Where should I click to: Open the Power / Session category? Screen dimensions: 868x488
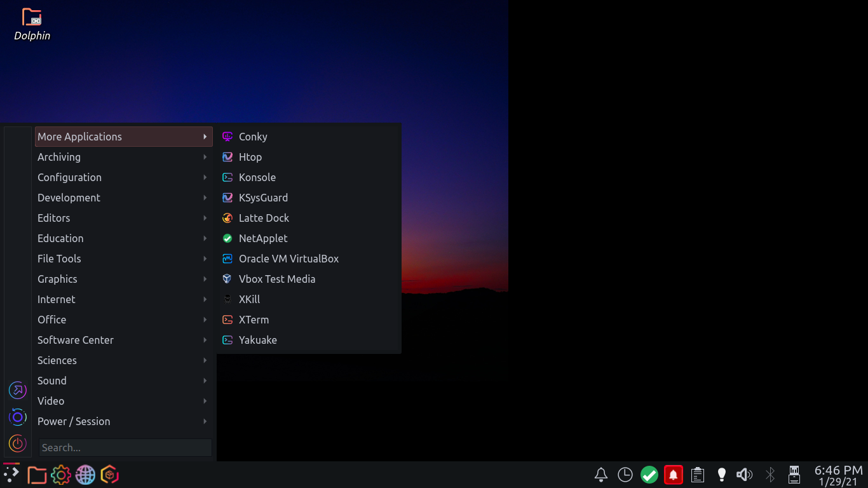[123, 421]
